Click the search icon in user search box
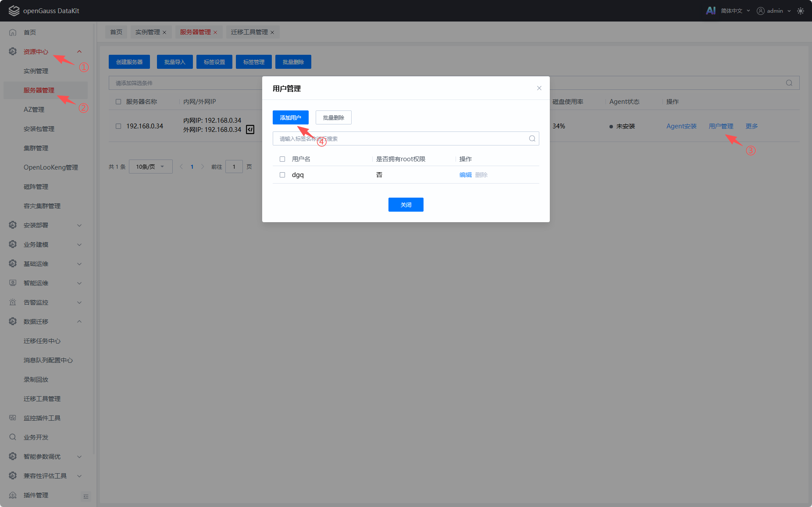The width and height of the screenshot is (812, 507). tap(532, 138)
